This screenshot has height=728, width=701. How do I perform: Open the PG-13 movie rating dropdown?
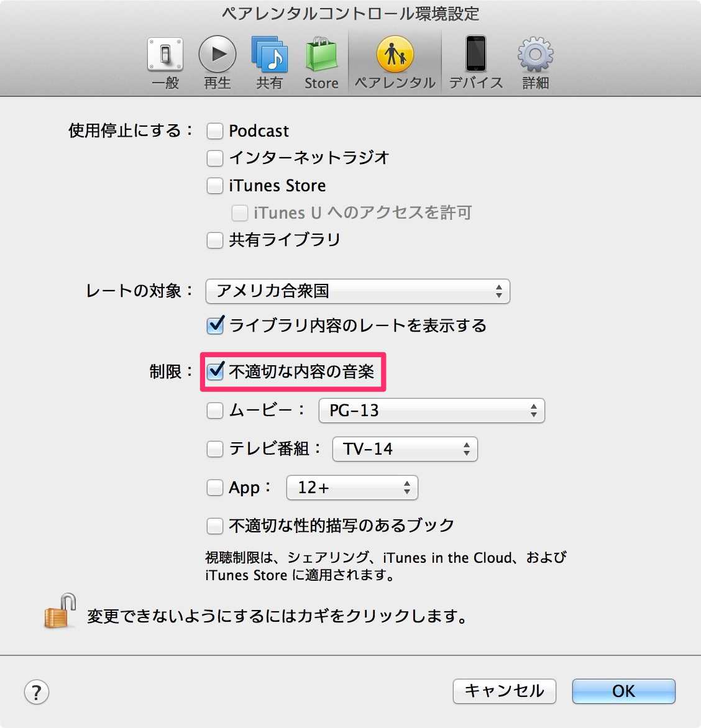[x=431, y=411]
